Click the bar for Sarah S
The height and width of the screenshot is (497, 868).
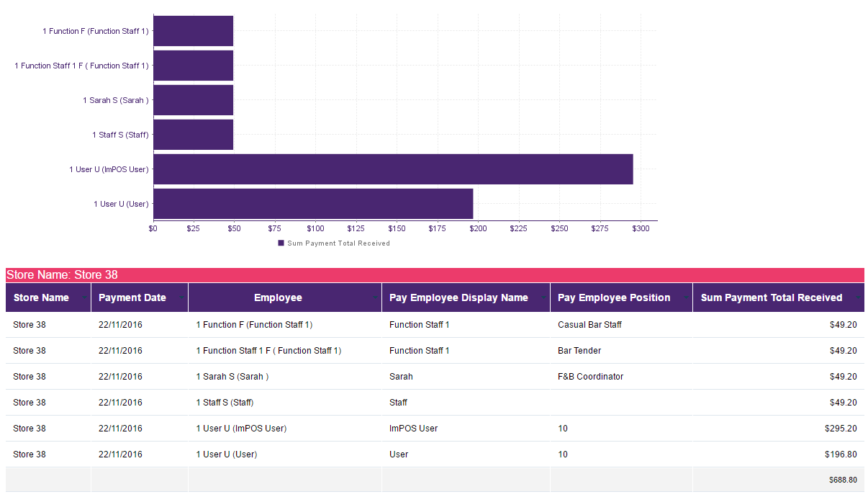(193, 100)
